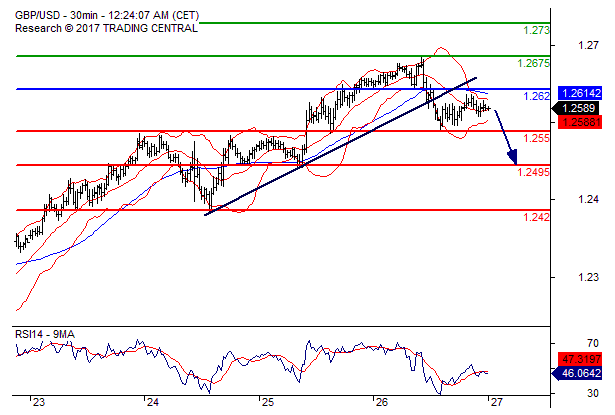Select the red 1.25881 price tag
This screenshot has width=615, height=415.
click(580, 122)
